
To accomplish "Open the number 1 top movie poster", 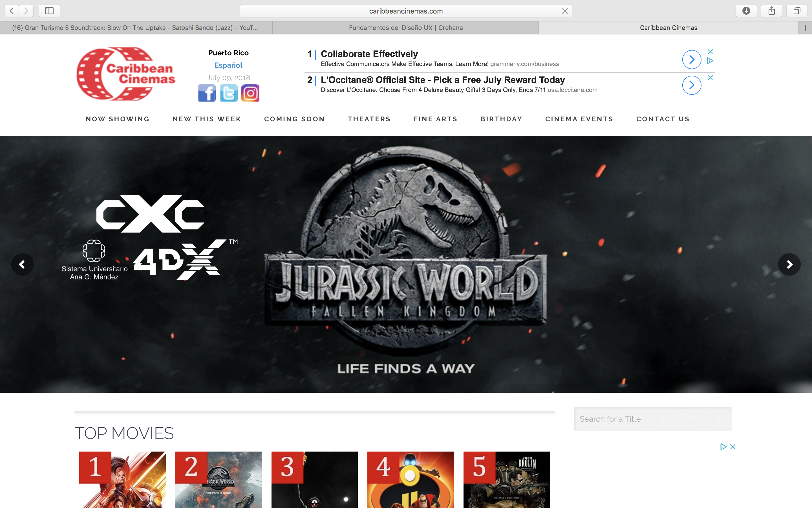I will (122, 480).
